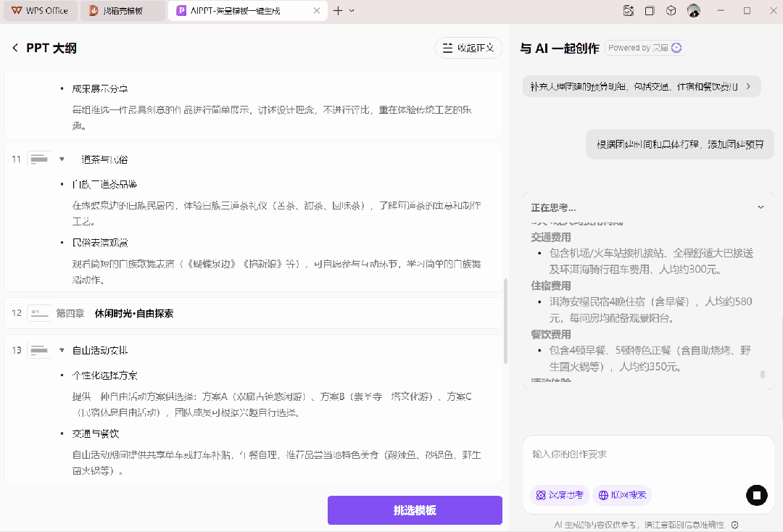The width and height of the screenshot is (783, 532).
Task: Toggle 深度思考 deep thinking mode
Action: tap(560, 495)
